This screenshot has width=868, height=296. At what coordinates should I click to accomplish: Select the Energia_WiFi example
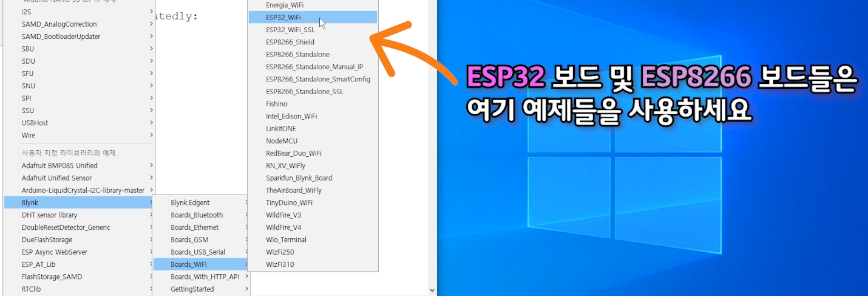[313, 5]
